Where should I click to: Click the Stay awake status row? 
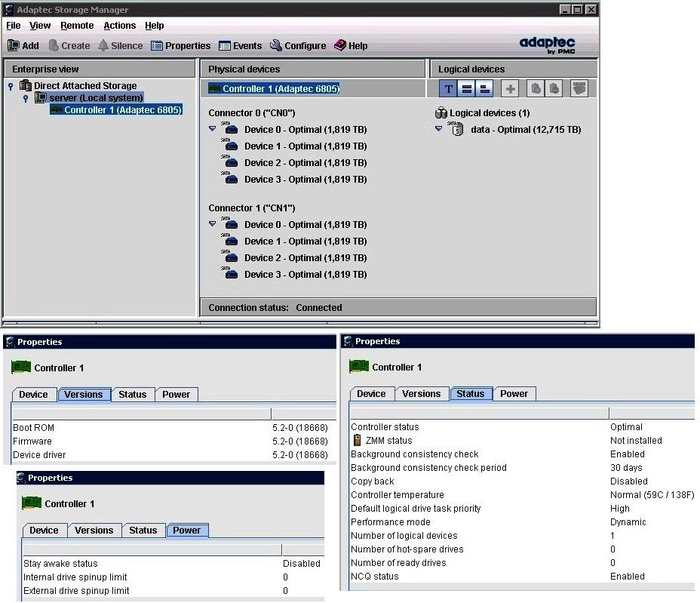(x=173, y=563)
